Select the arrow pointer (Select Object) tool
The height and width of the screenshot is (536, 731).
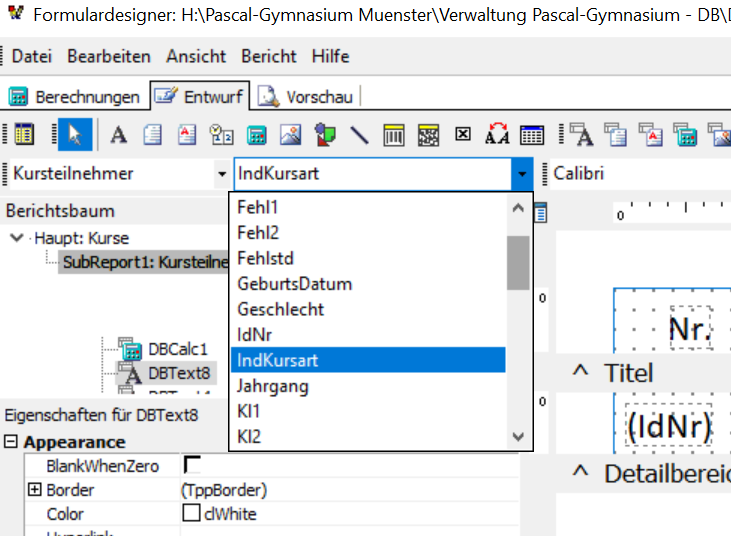(x=75, y=135)
